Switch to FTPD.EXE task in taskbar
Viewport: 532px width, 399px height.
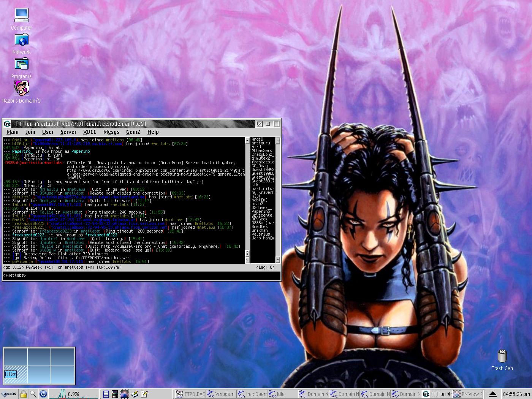click(x=190, y=394)
